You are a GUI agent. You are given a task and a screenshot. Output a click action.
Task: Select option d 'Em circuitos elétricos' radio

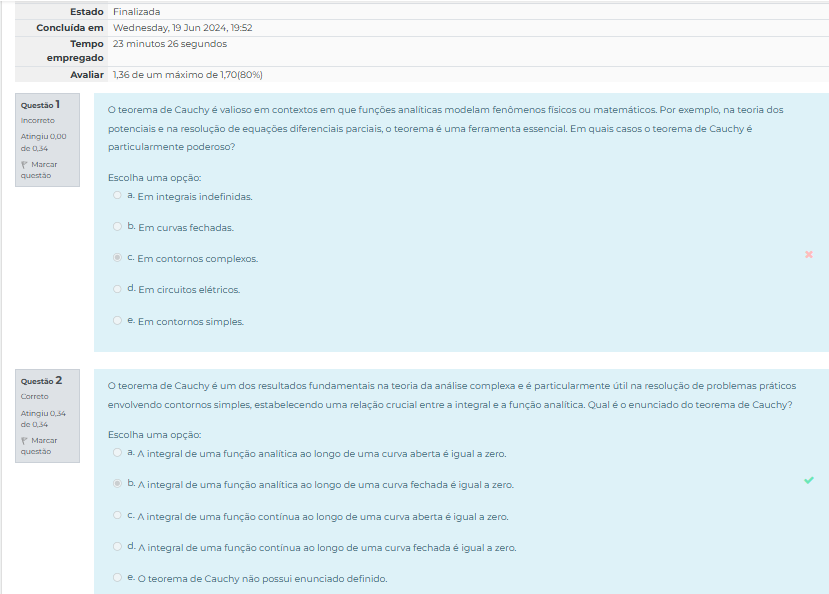tap(117, 289)
